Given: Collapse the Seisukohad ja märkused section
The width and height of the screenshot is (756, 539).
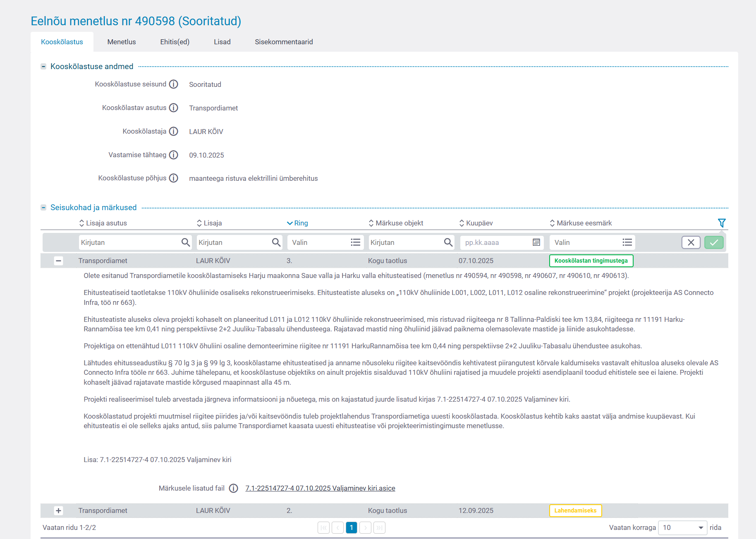Looking at the screenshot, I should 43,208.
